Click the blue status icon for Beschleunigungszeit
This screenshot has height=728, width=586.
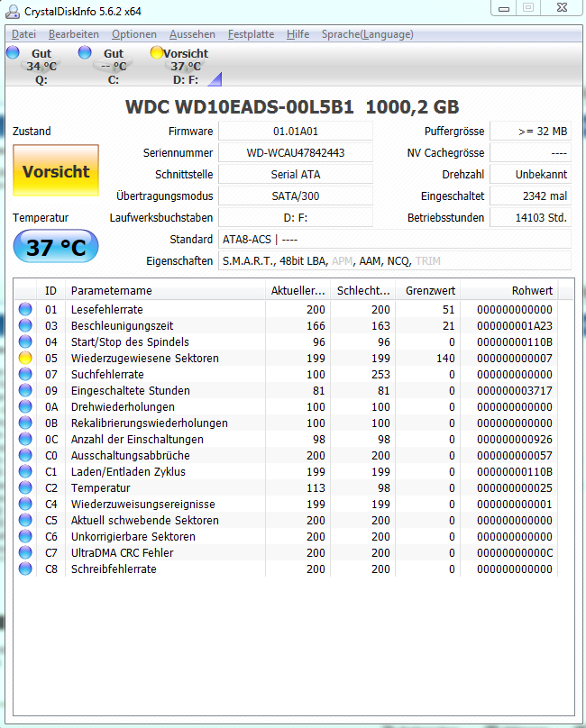(x=25, y=325)
